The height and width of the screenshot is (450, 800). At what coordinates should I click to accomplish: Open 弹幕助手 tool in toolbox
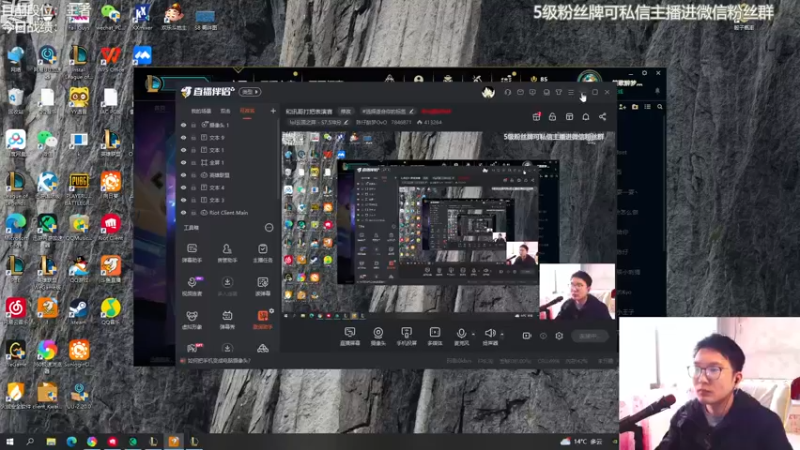point(192,253)
